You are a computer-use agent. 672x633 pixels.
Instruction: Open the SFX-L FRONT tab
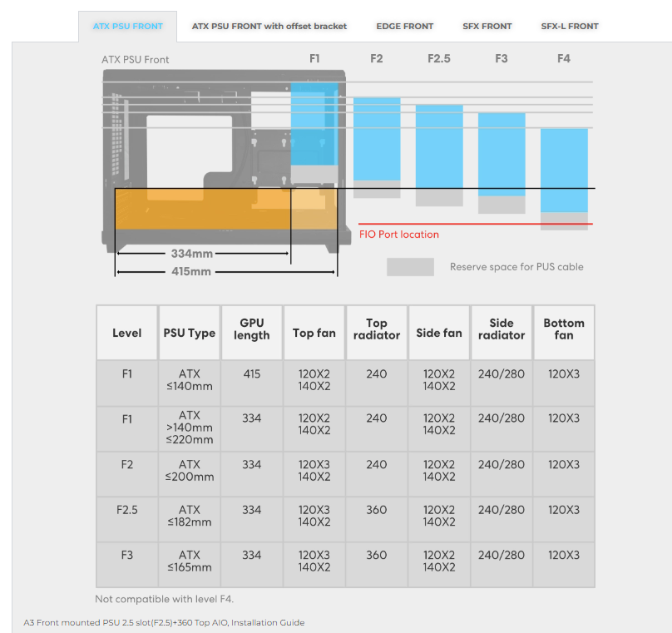570,26
